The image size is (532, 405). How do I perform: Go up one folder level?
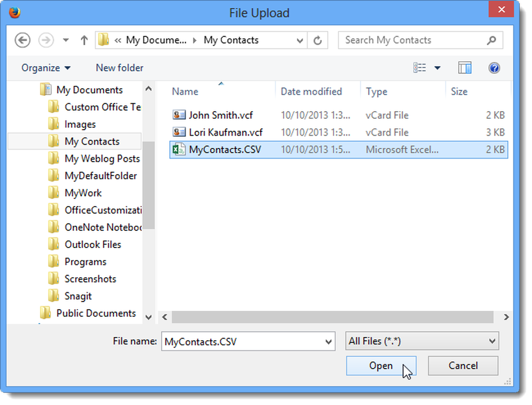(x=84, y=40)
